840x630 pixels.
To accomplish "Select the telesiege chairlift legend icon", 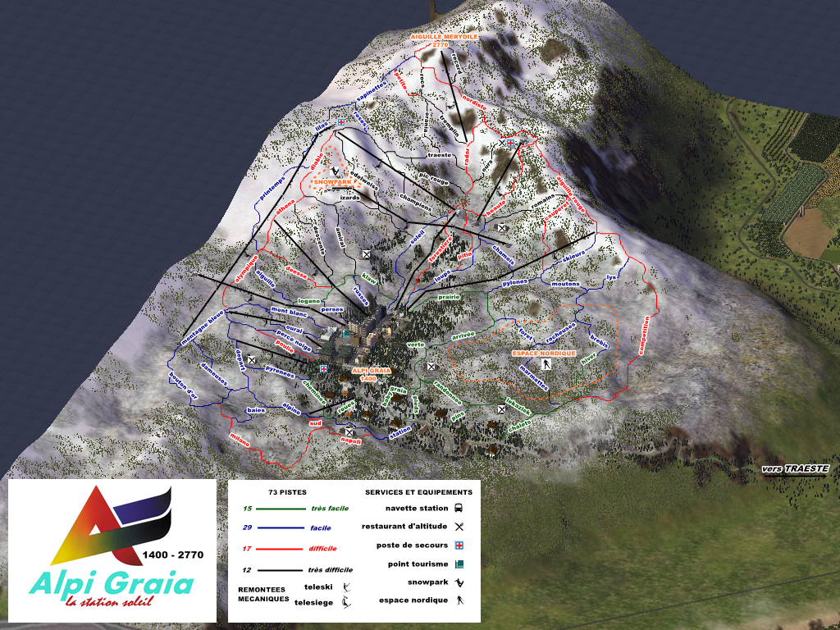I will [347, 603].
